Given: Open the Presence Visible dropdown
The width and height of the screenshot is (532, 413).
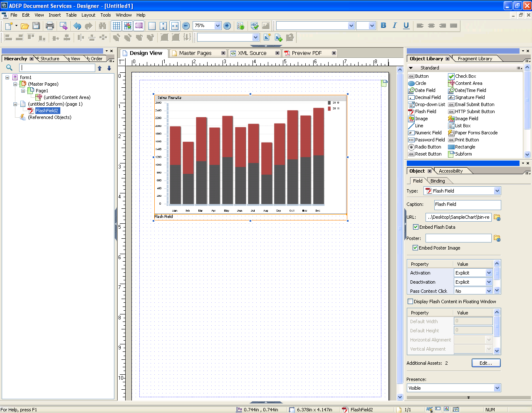Looking at the screenshot, I should (x=497, y=388).
